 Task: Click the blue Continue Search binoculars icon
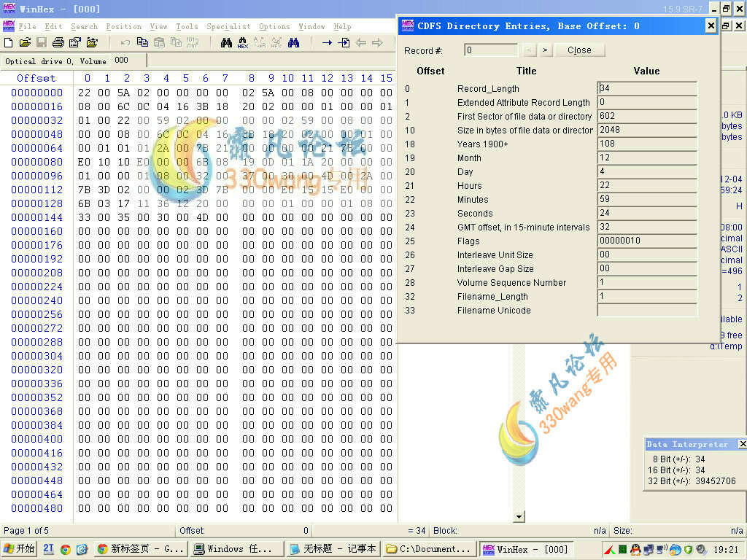click(x=293, y=43)
